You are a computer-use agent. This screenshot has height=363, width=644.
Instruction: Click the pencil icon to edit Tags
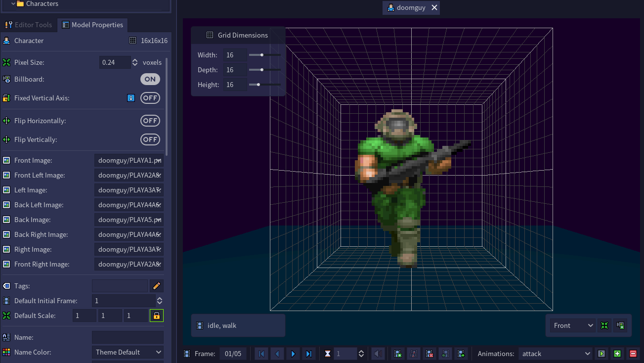(x=157, y=286)
